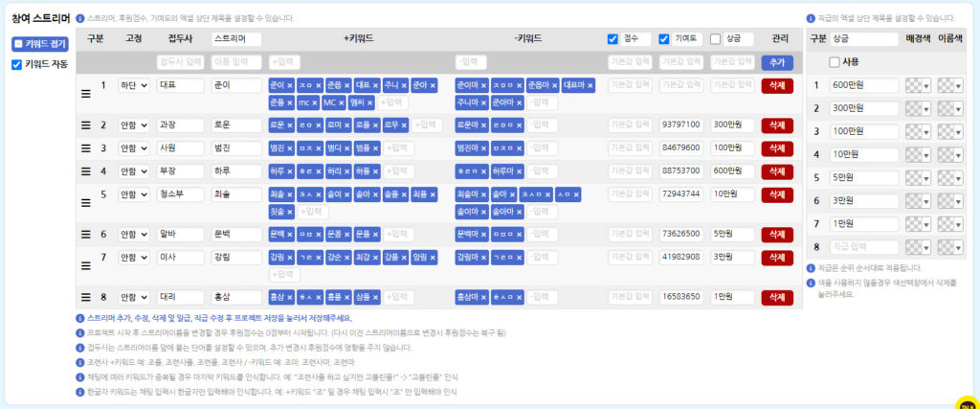Click 삭제 for streamer row 4 하루
Screen dimensions: 980x409
tap(777, 170)
